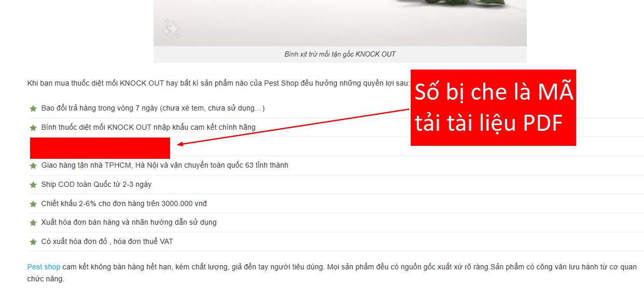Screen dimensions: 644x300
Task: Click the sparkle icon on the product image
Action: click(171, 29)
